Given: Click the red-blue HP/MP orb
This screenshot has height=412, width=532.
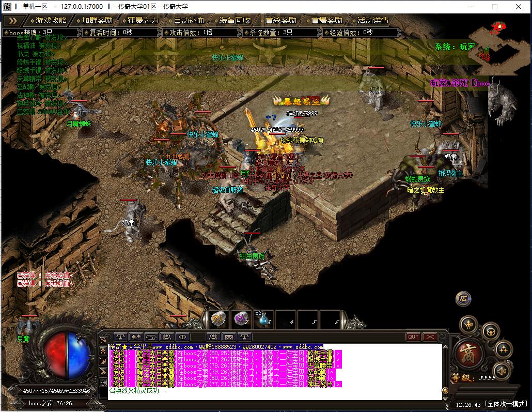Looking at the screenshot, I should click(x=67, y=356).
